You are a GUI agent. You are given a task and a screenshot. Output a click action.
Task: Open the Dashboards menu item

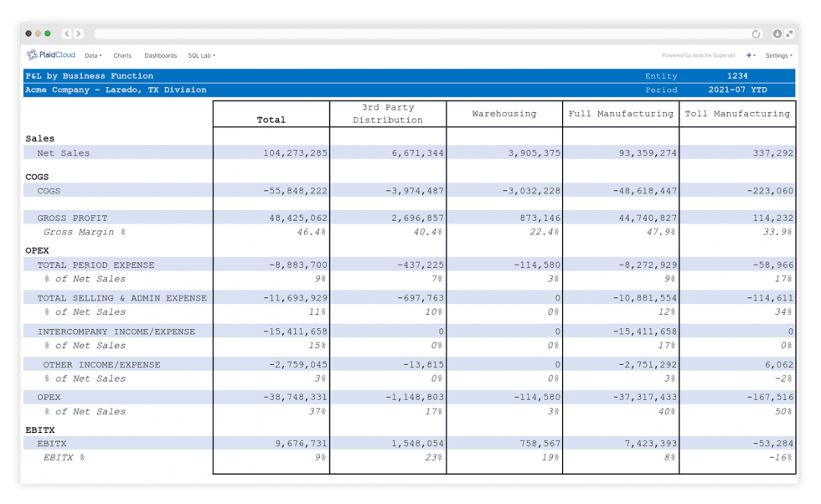coord(160,55)
